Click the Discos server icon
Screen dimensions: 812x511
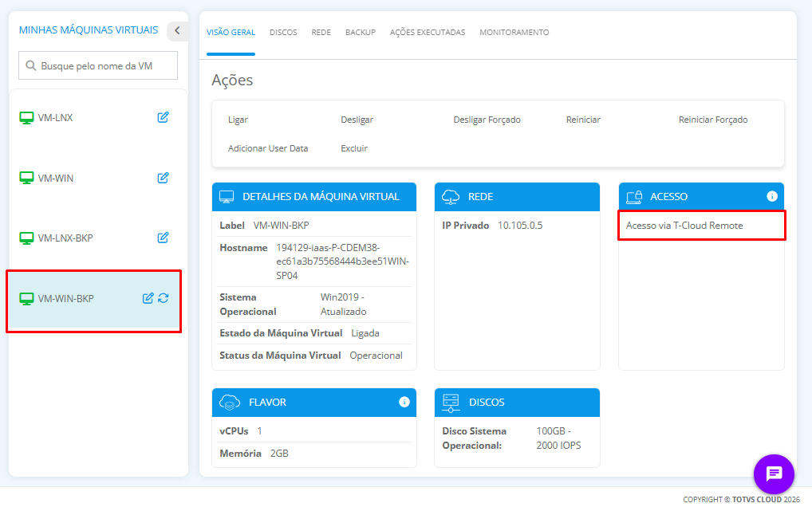pos(451,403)
